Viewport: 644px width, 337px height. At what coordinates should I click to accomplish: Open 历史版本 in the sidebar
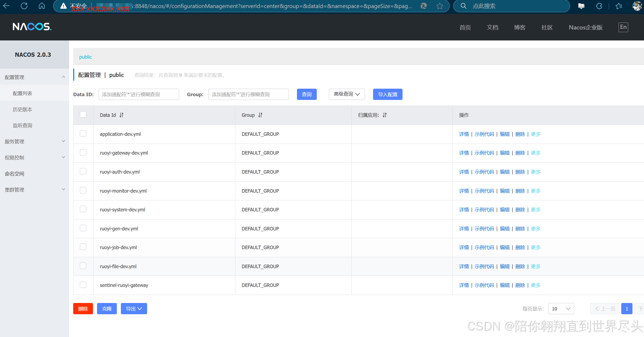click(23, 109)
